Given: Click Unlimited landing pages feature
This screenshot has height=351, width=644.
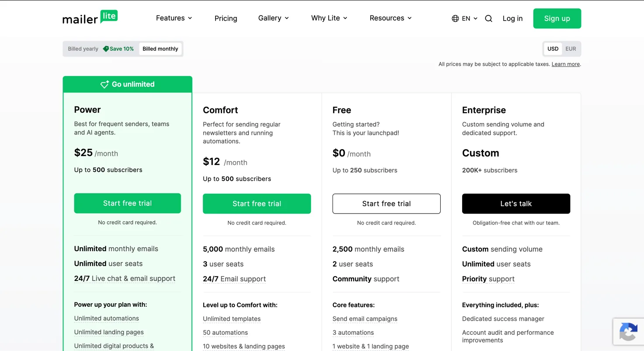Looking at the screenshot, I should point(109,332).
